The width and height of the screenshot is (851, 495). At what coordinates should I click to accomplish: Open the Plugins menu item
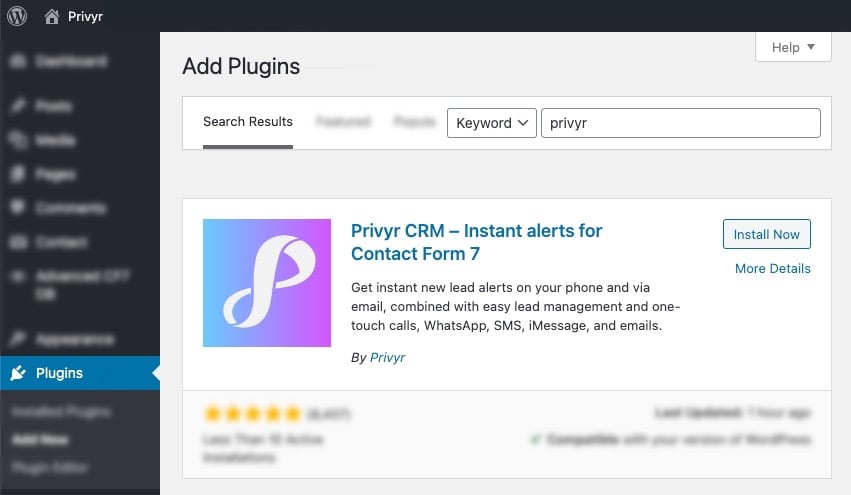click(60, 373)
